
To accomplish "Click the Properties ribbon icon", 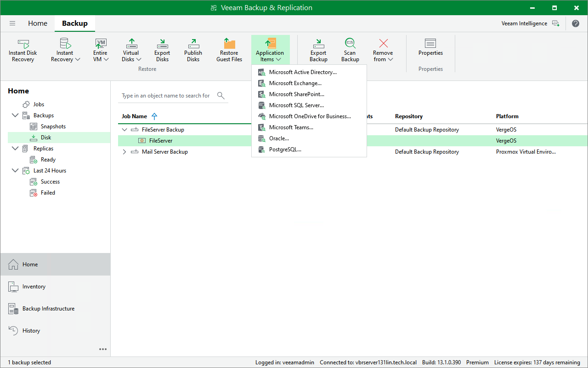I will pyautogui.click(x=430, y=44).
